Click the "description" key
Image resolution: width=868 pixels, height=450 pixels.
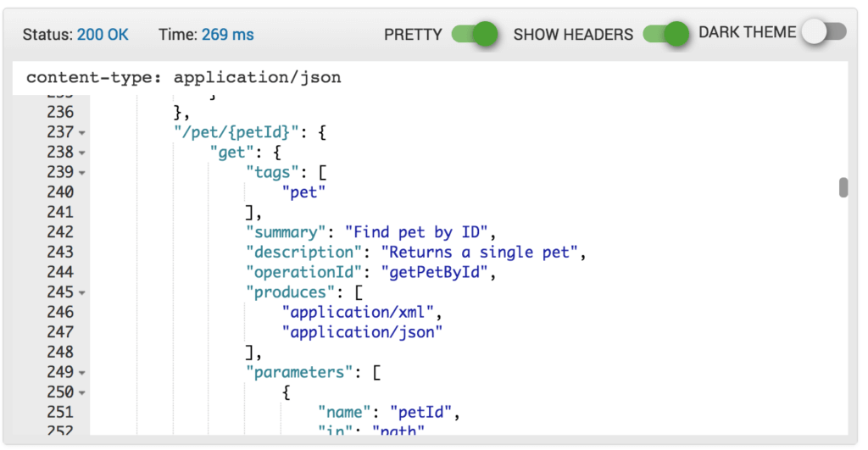304,252
